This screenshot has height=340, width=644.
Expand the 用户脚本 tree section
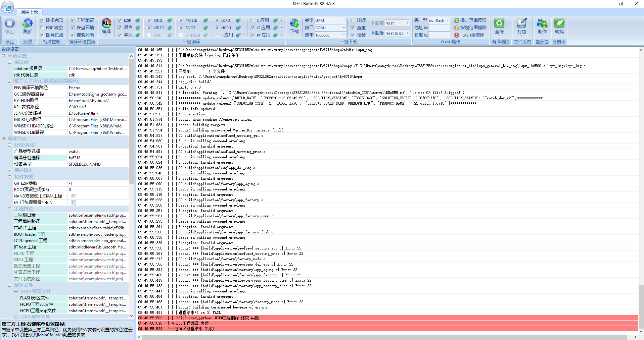coord(10,171)
